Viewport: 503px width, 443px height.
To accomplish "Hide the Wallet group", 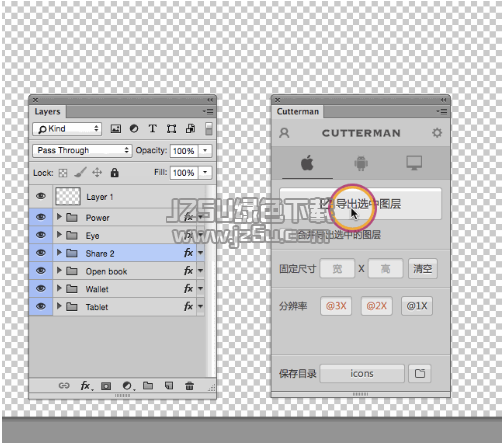I will (x=41, y=288).
